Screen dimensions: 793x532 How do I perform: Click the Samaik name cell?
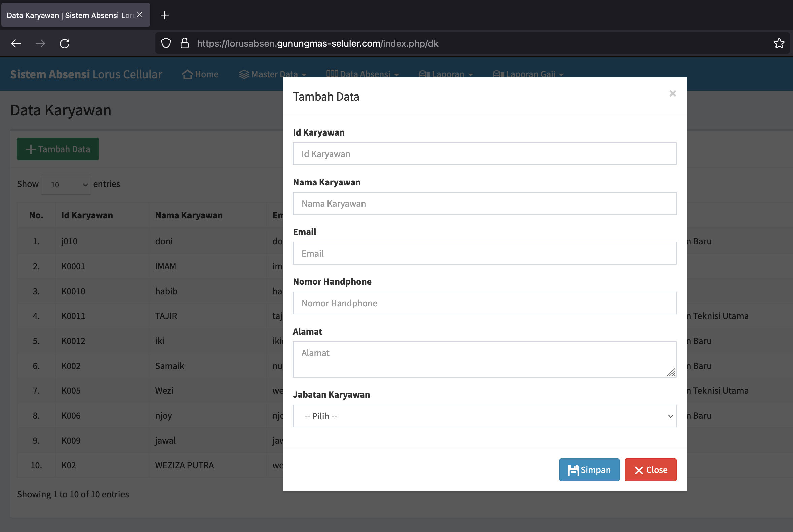pyautogui.click(x=207, y=366)
